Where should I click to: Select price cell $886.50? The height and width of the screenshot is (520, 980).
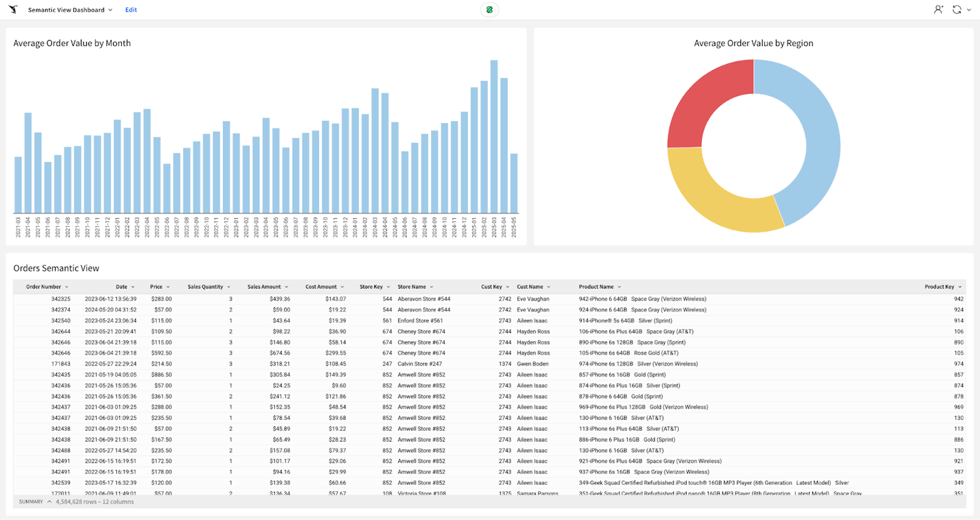[x=161, y=375]
